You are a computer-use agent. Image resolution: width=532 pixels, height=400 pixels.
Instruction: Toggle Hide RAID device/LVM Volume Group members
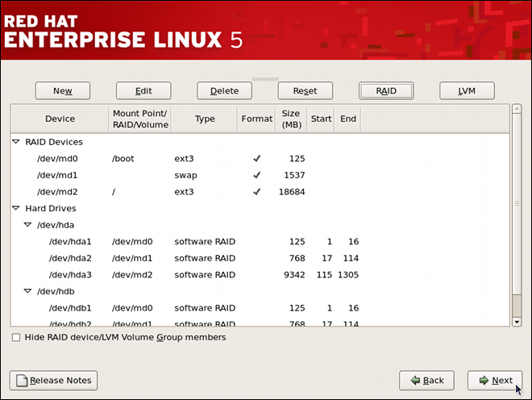[16, 338]
